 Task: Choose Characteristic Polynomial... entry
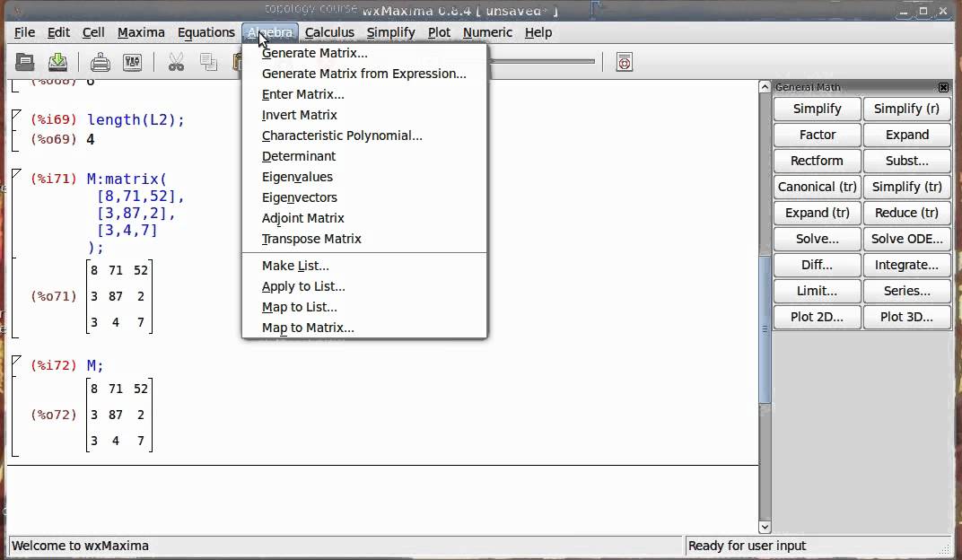[x=364, y=136]
